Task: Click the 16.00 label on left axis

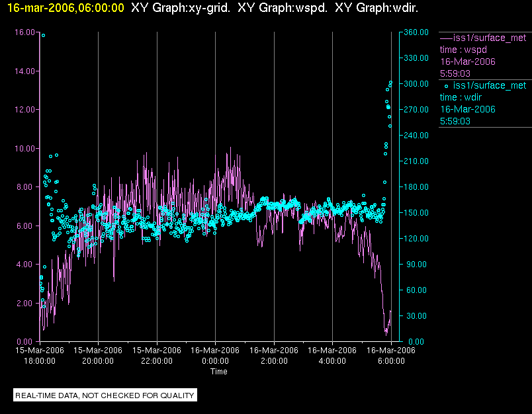Action: [x=24, y=32]
